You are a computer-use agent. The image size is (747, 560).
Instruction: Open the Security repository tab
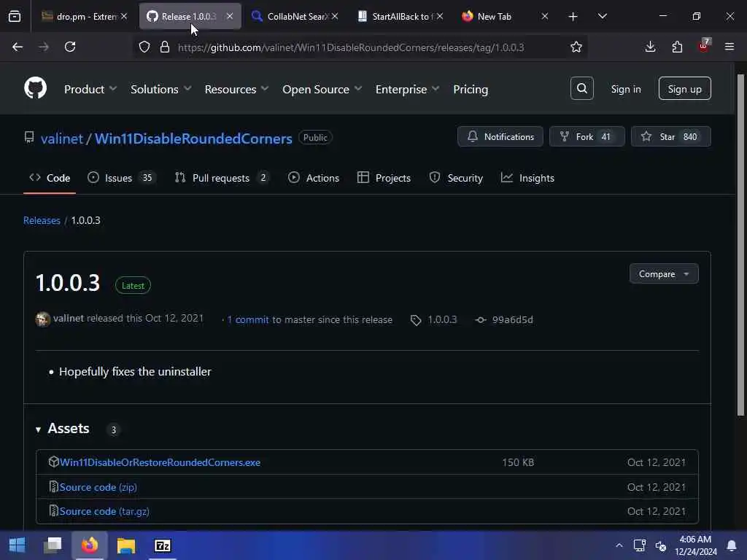click(456, 178)
